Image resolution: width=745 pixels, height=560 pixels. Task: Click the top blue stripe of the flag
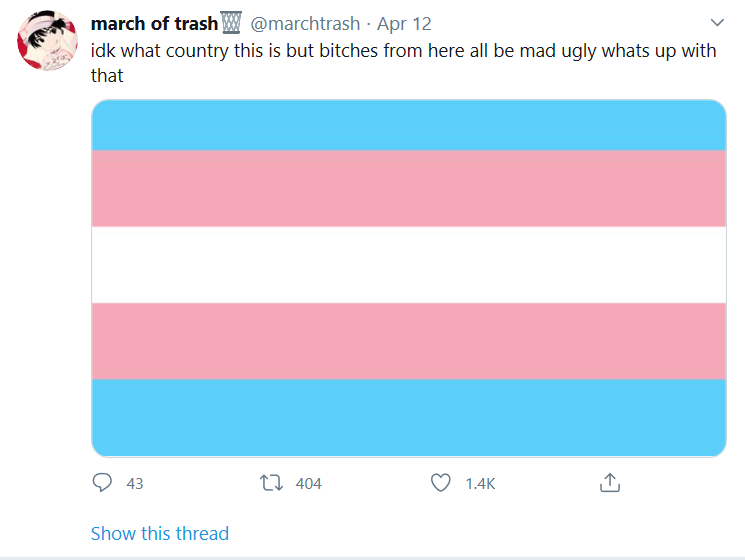pos(408,126)
